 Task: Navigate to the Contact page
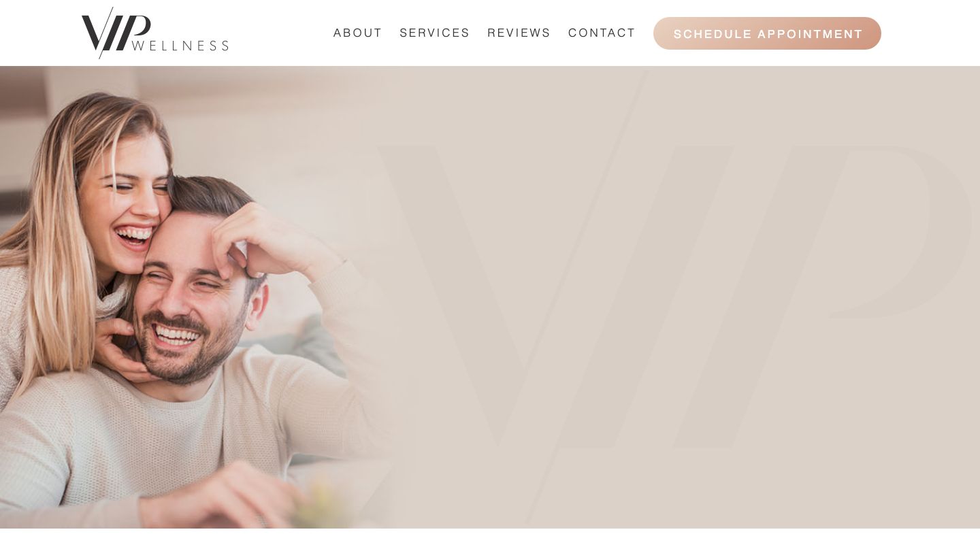(x=602, y=33)
